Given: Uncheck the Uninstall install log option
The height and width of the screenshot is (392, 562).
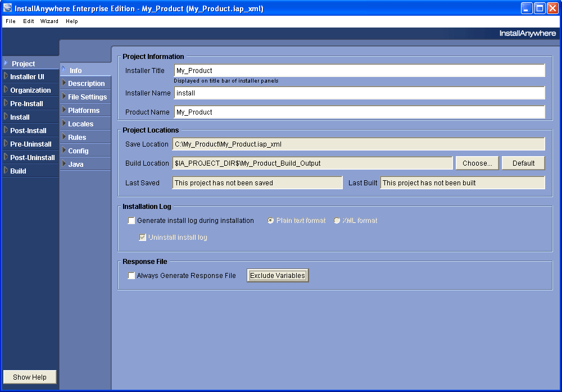Looking at the screenshot, I should [x=143, y=237].
